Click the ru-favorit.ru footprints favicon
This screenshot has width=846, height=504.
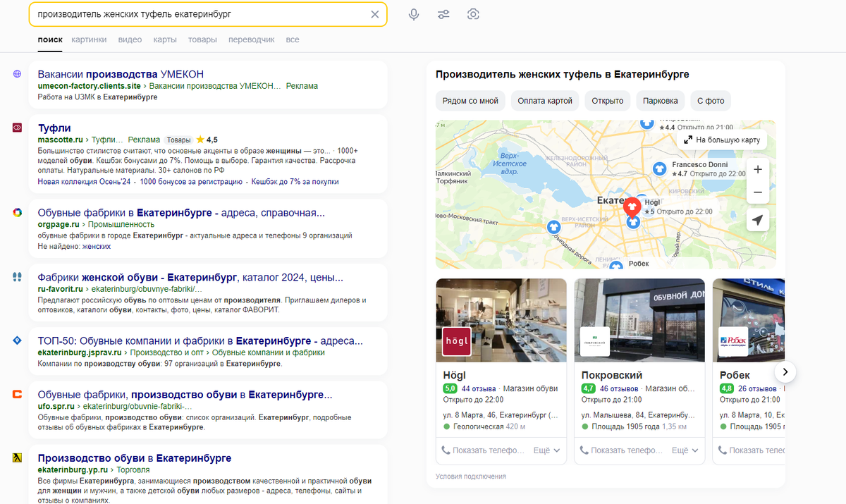click(18, 277)
